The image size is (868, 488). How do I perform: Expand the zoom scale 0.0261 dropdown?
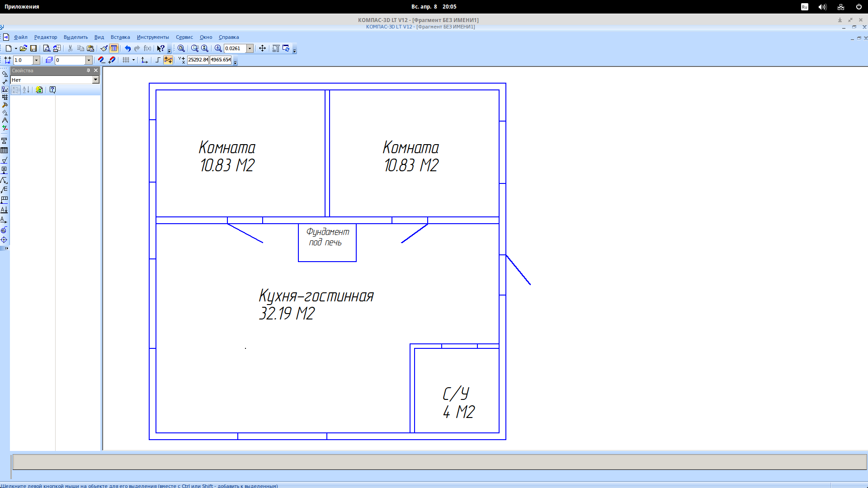[x=250, y=48]
